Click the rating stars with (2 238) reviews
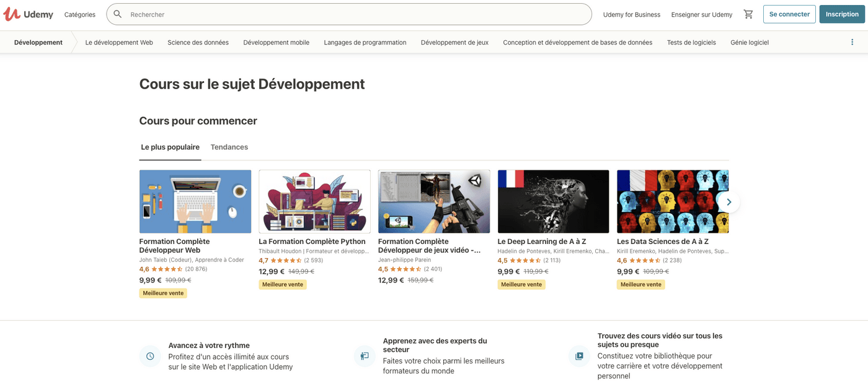 click(644, 261)
